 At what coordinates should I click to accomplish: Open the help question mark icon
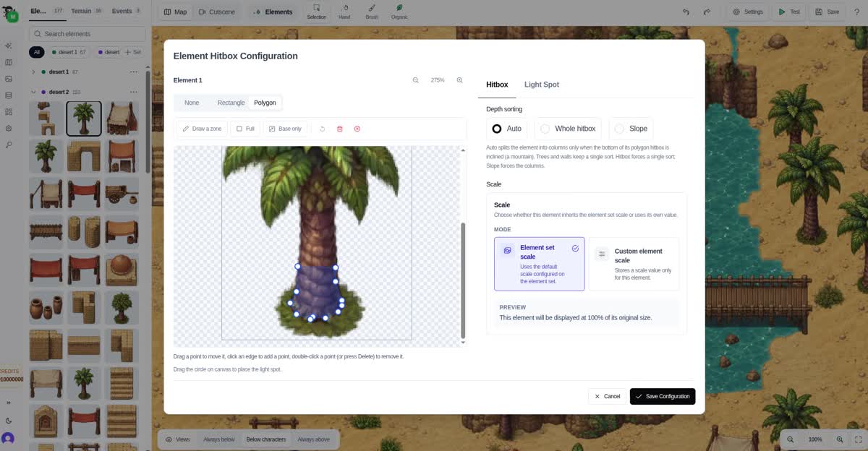click(x=857, y=12)
